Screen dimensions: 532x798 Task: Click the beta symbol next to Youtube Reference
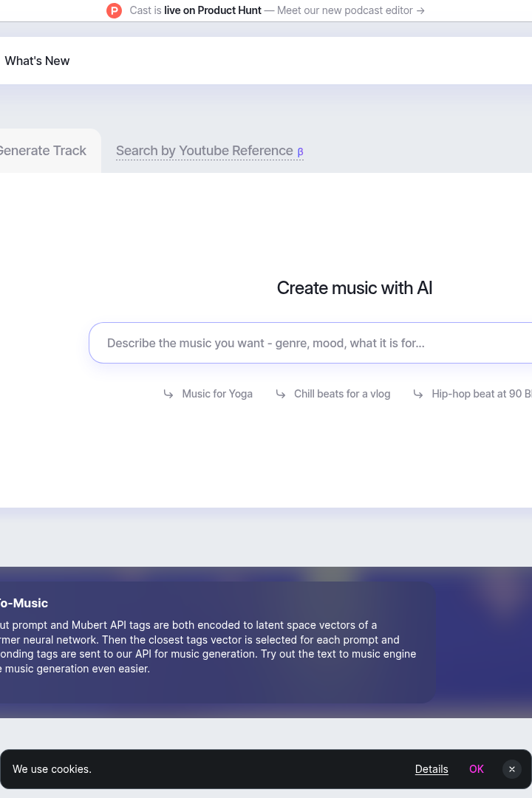(301, 151)
